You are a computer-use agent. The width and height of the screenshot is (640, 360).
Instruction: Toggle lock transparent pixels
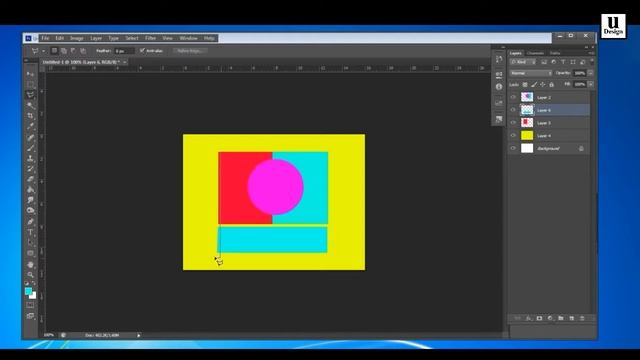525,84
